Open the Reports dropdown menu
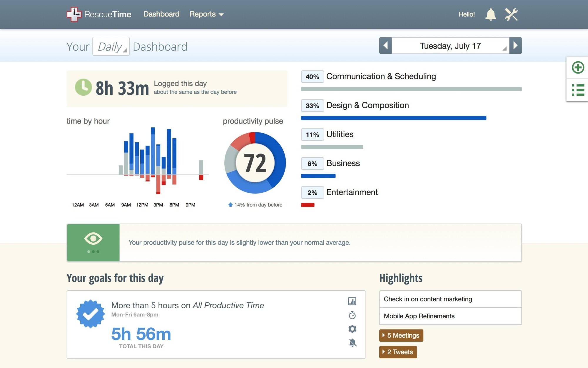Viewport: 588px width, 368px height. pyautogui.click(x=206, y=14)
